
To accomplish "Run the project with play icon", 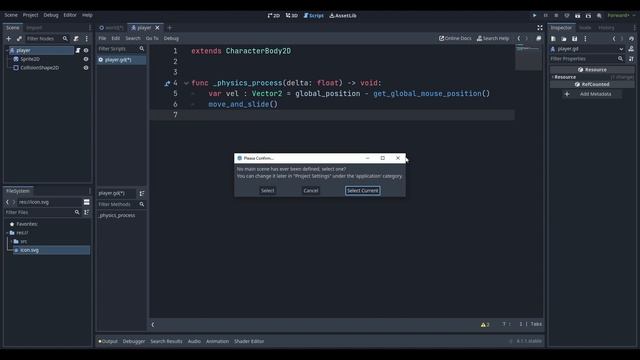I will point(534,16).
